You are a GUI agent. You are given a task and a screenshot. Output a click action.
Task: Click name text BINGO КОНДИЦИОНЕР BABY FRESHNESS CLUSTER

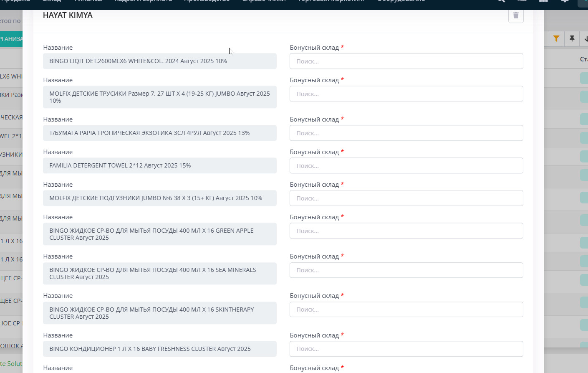[x=150, y=349]
